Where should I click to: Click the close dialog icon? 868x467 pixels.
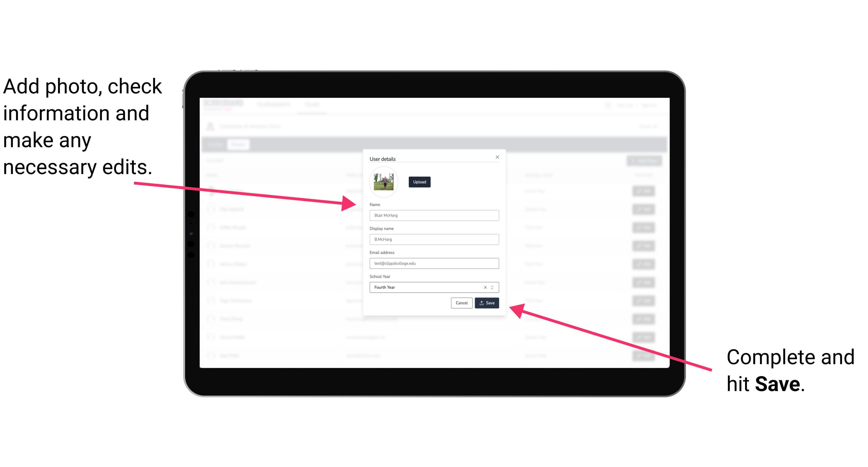point(498,157)
